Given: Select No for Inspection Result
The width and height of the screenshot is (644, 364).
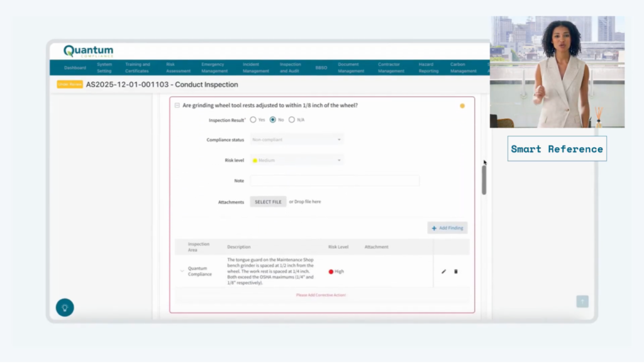Looking at the screenshot, I should pyautogui.click(x=273, y=119).
